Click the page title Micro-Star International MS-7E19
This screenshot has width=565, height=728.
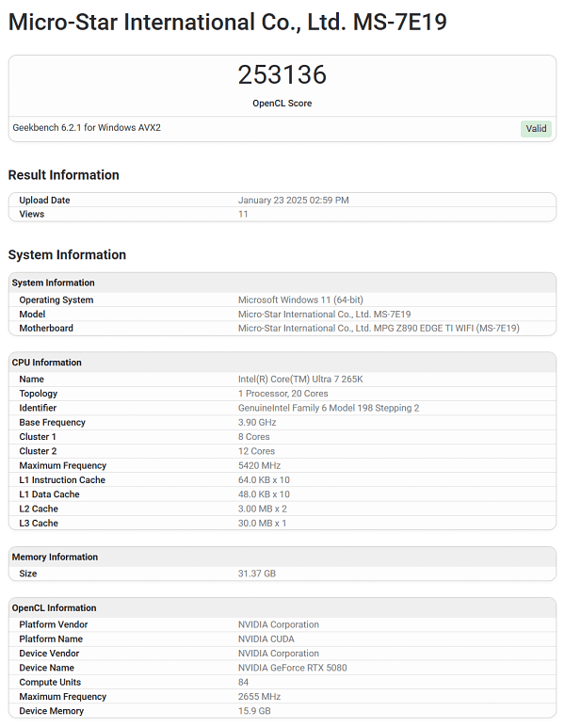[227, 22]
